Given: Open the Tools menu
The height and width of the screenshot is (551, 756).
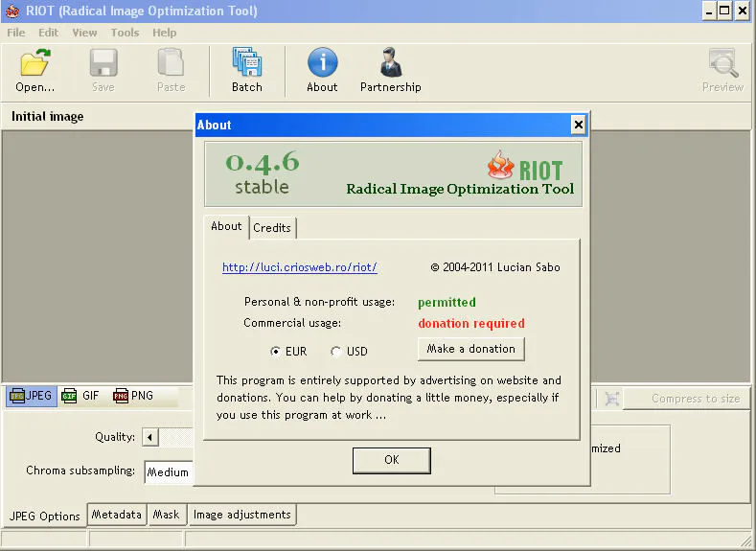Looking at the screenshot, I should (x=125, y=33).
